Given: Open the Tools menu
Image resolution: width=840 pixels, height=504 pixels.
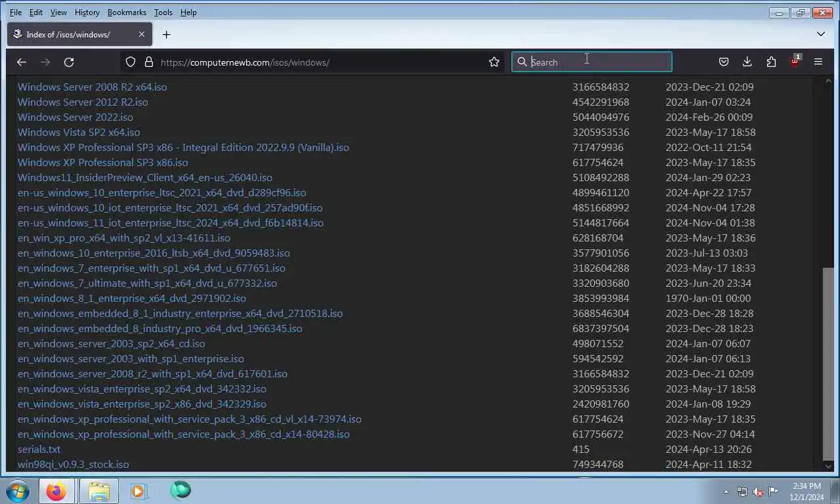Looking at the screenshot, I should pos(163,12).
